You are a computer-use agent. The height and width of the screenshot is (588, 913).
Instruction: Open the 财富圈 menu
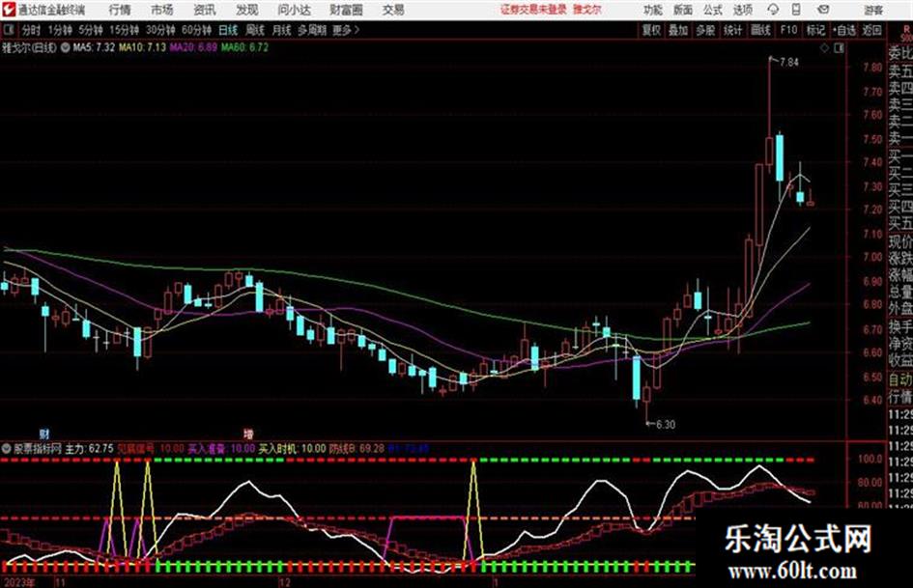click(x=346, y=10)
